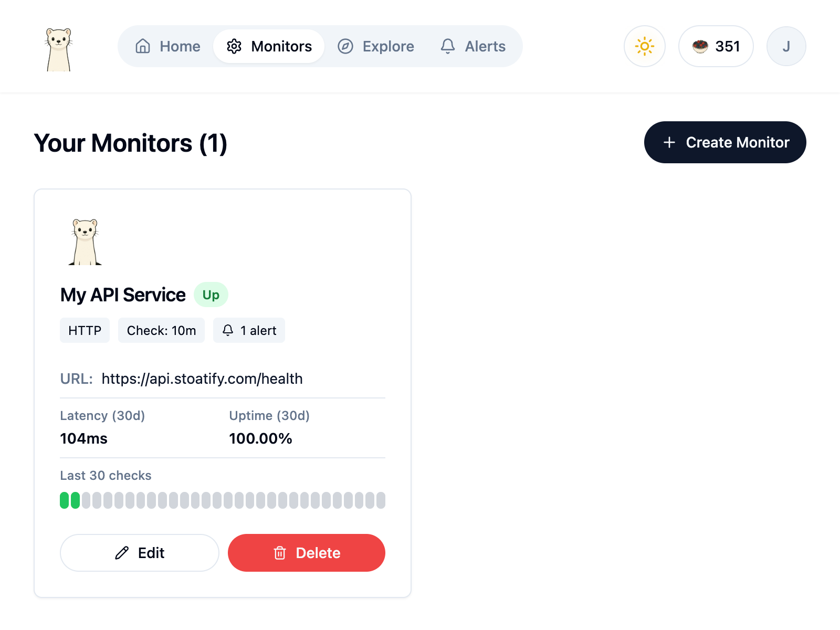This screenshot has width=840, height=630.
Task: Open the 351 credits bowl counter
Action: click(716, 46)
